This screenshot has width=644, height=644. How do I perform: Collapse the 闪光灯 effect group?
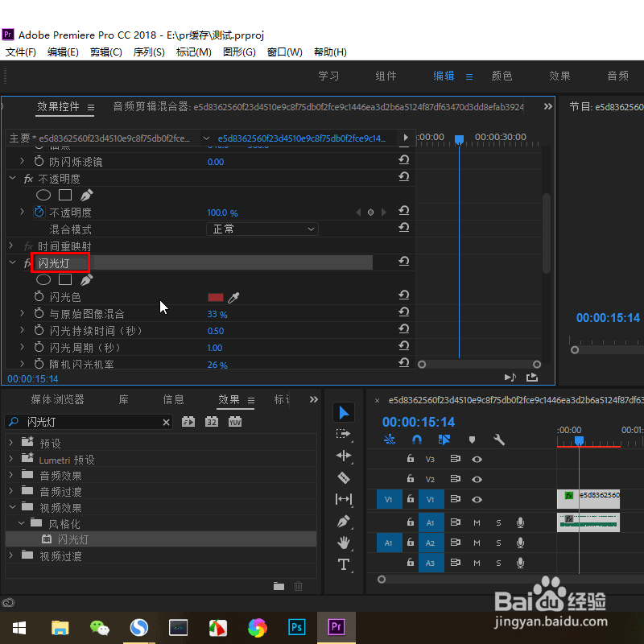(x=12, y=262)
